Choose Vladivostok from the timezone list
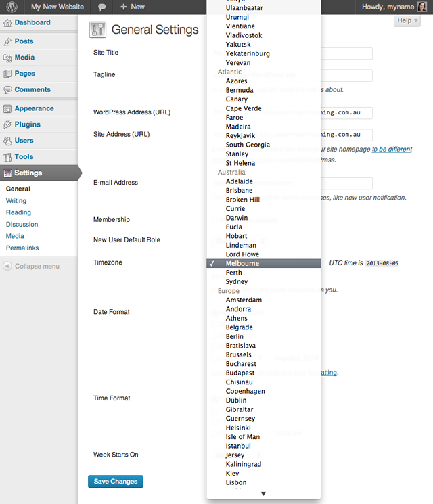Screen dimensions: 433x504 (x=264, y=35)
